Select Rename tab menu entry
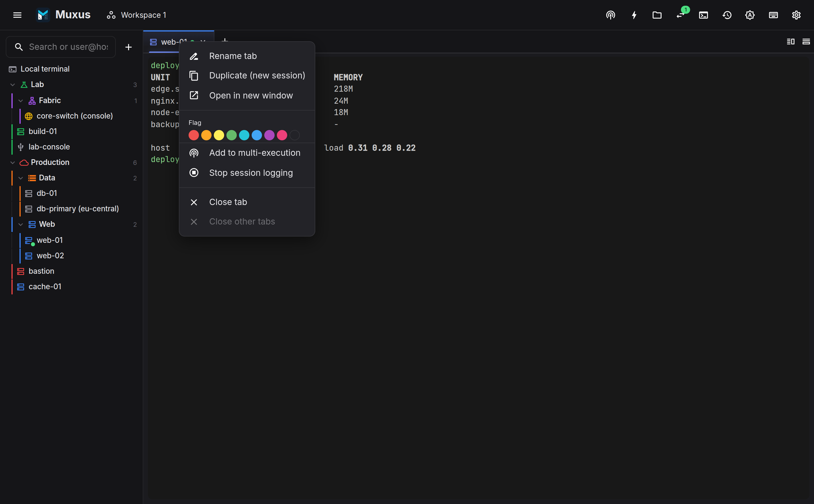The width and height of the screenshot is (814, 504). click(247, 56)
